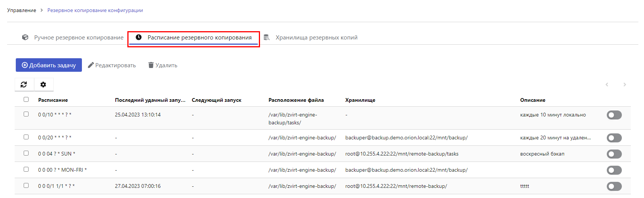Enable the 'ttttt' task toggle
Viewport: 644px width, 198px height.
[614, 186]
